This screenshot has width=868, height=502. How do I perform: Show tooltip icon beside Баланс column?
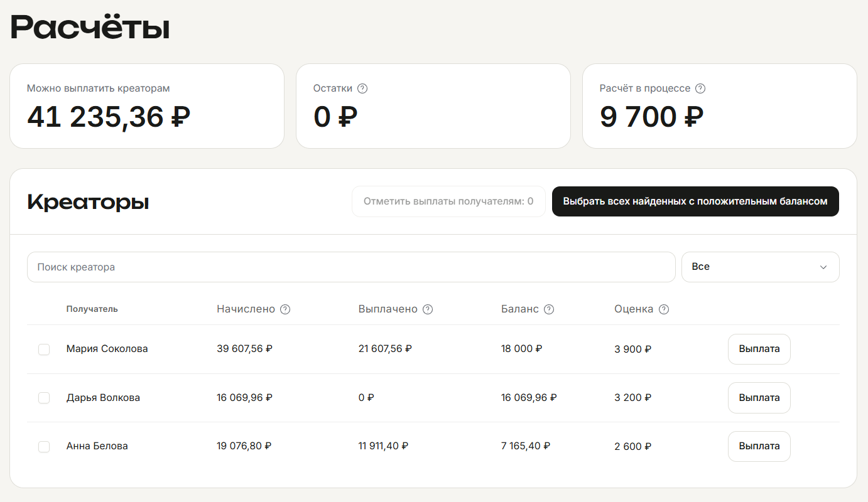549,309
